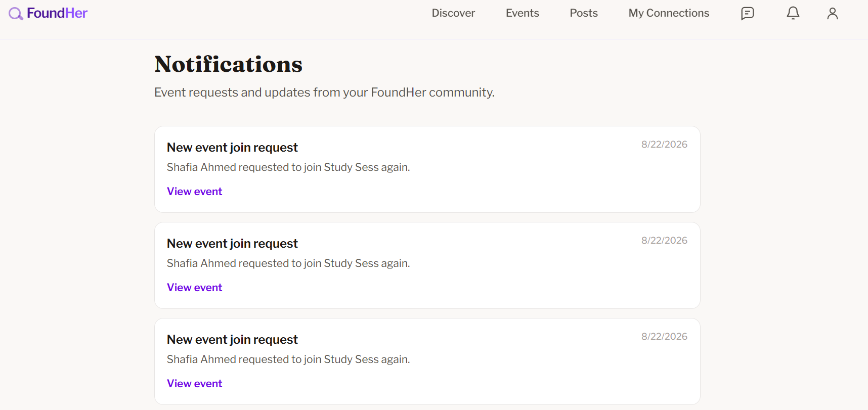Open the user profile icon
868x410 pixels.
coord(832,13)
